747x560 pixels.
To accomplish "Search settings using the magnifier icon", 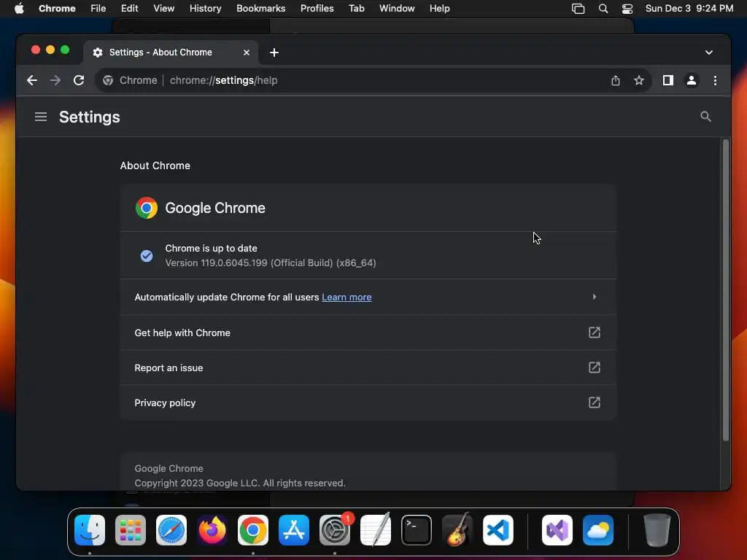I will tap(705, 117).
